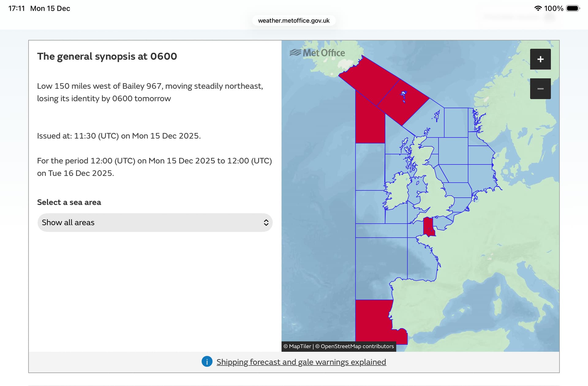Open the sea area select dropdown
Viewport: 588px width, 386px height.
click(x=155, y=223)
